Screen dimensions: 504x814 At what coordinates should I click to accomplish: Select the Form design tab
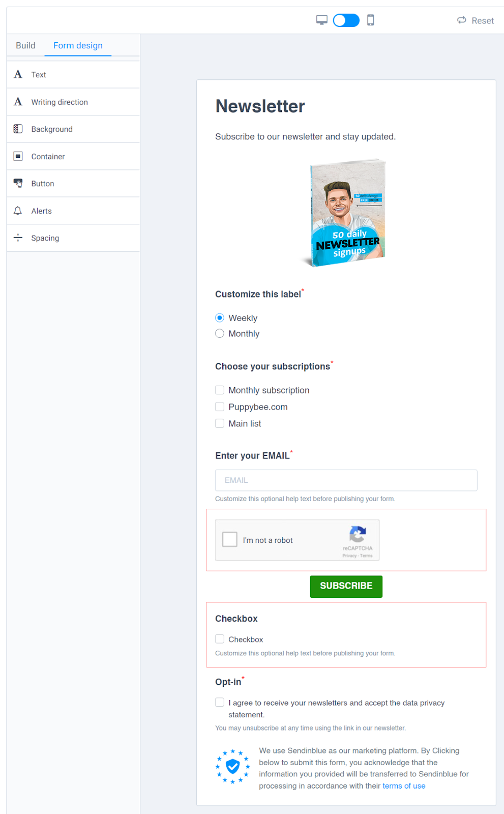[x=78, y=45]
